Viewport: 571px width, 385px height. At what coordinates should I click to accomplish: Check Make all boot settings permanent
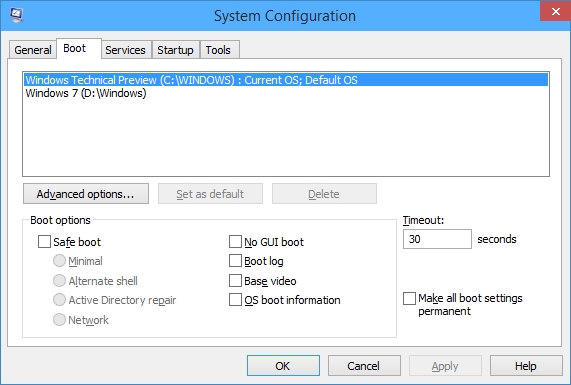[410, 298]
